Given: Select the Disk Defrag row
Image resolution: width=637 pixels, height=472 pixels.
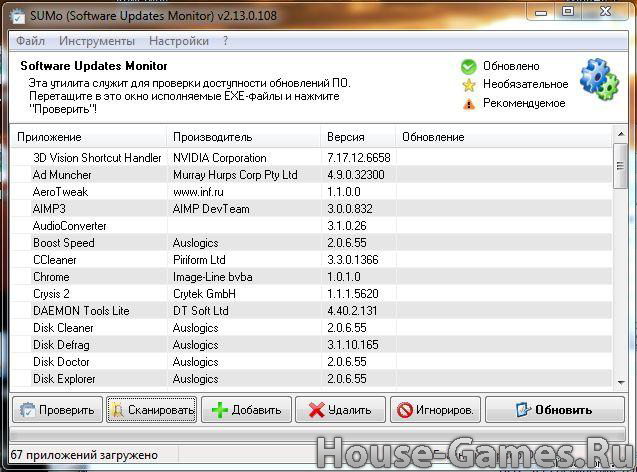Looking at the screenshot, I should click(x=312, y=345).
